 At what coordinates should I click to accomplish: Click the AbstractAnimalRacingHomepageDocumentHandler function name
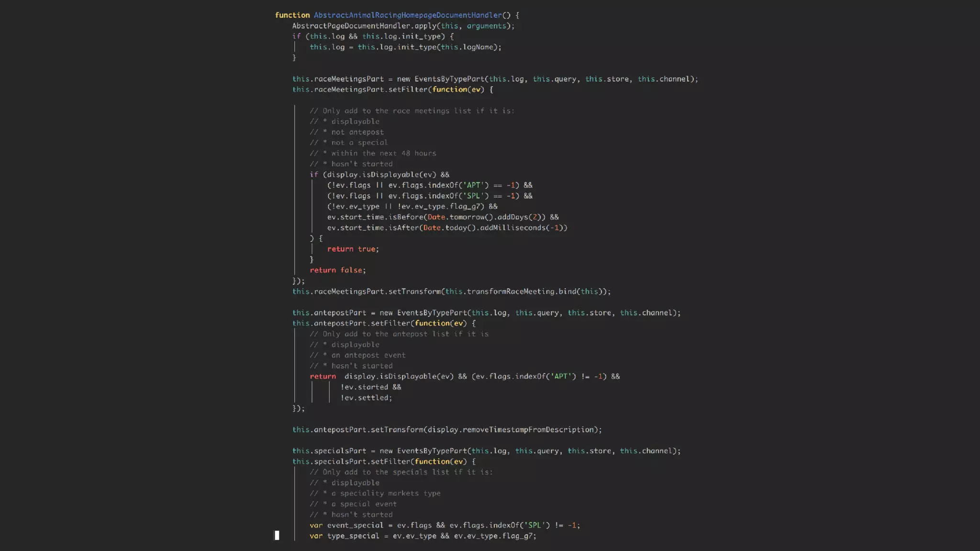[407, 15]
